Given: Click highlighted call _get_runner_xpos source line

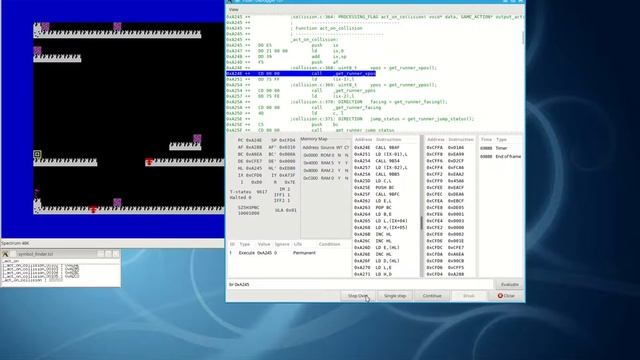Looking at the screenshot, I should click(301, 73).
